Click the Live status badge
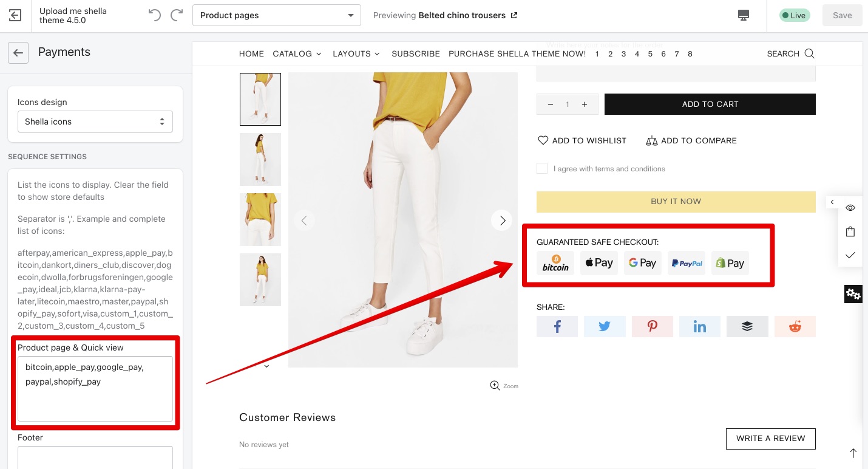This screenshot has height=469, width=868. tap(795, 15)
